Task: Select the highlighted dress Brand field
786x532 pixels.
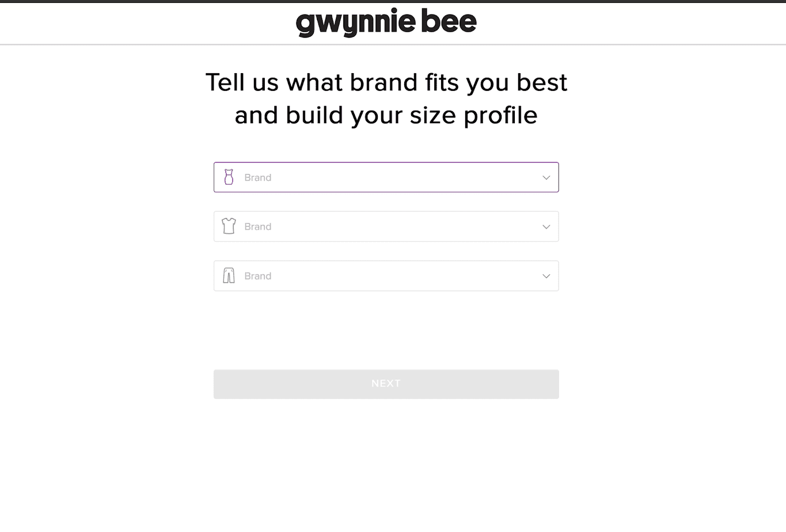Action: 386,177
